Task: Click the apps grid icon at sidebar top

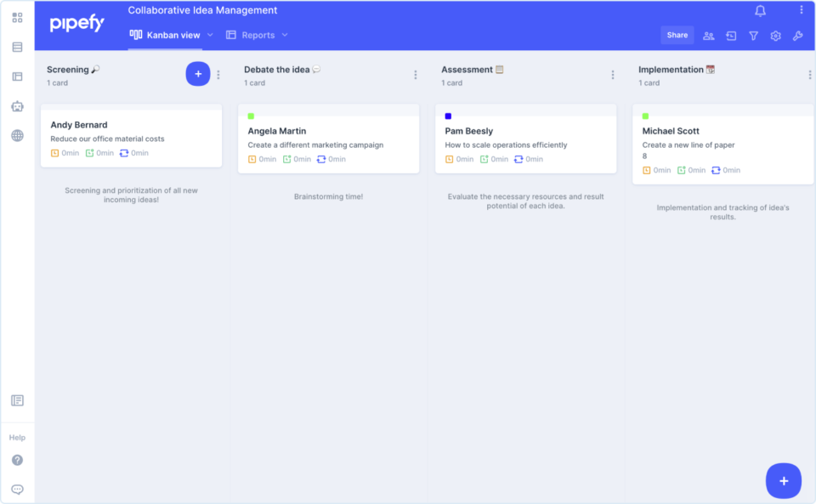Action: point(17,18)
